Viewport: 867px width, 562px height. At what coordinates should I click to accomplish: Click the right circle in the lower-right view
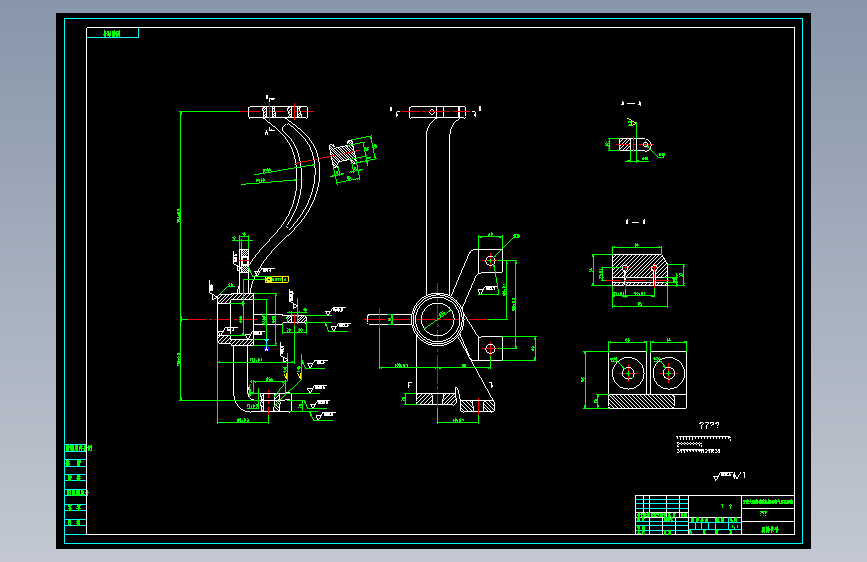pos(668,373)
